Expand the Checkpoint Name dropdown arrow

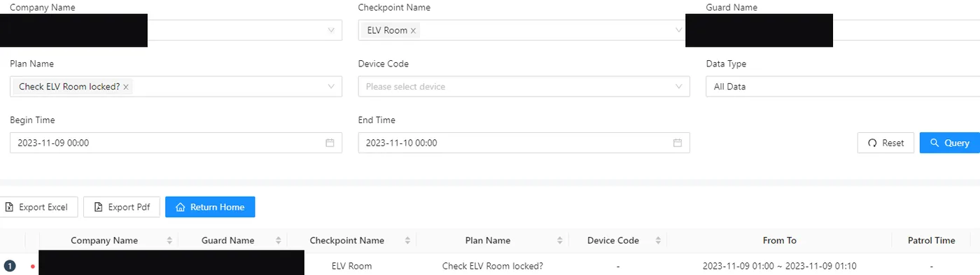coord(679,30)
